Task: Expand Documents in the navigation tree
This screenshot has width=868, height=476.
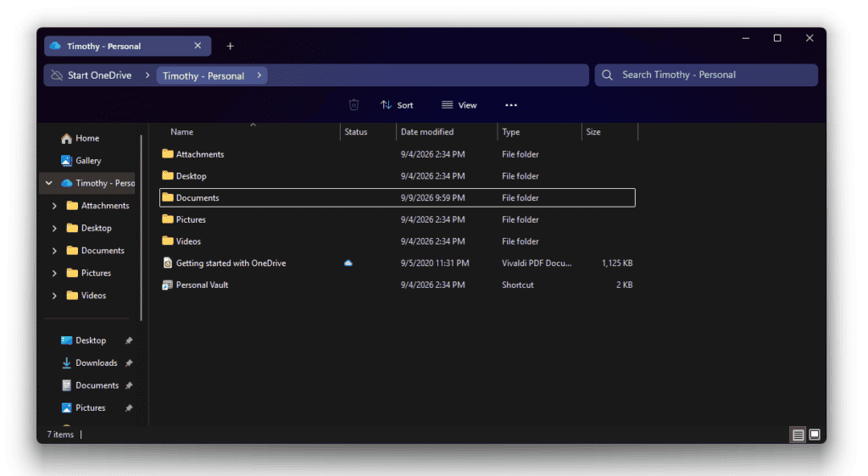Action: [54, 251]
